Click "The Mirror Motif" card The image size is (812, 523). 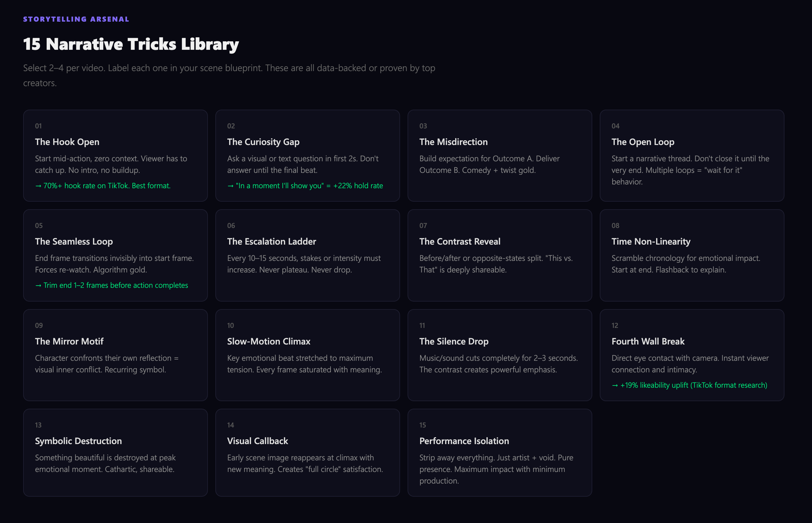(x=115, y=355)
